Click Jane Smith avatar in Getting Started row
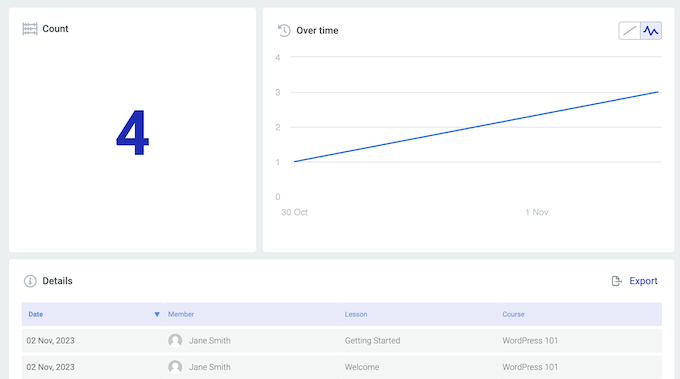 point(175,340)
